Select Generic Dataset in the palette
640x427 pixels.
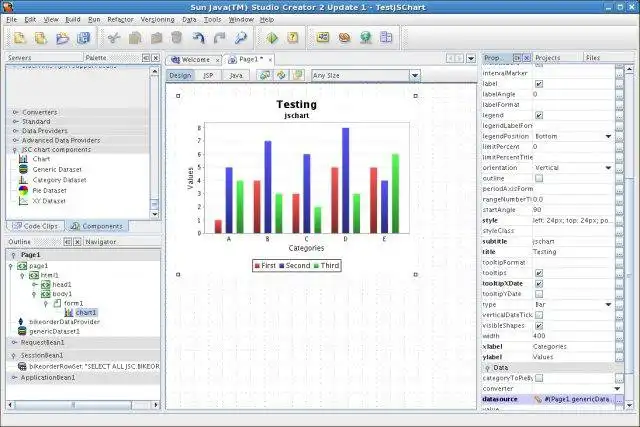pyautogui.click(x=57, y=169)
